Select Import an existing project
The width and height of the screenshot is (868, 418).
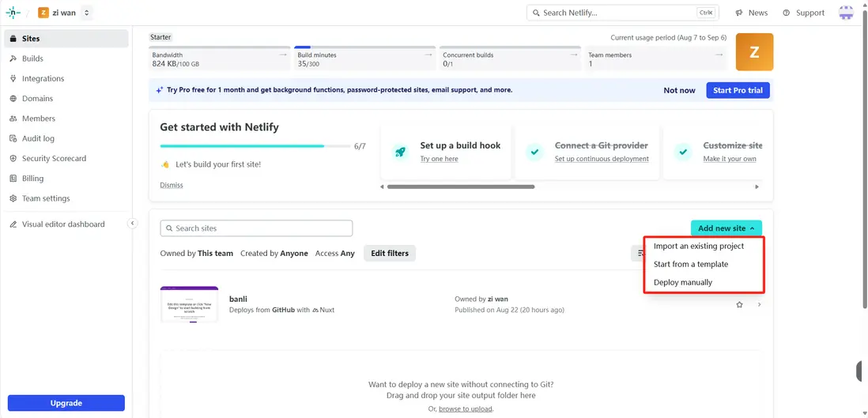699,247
